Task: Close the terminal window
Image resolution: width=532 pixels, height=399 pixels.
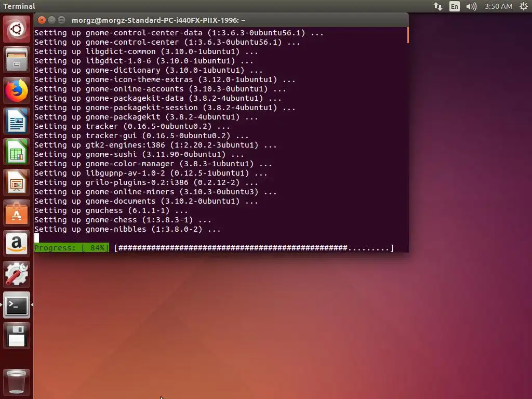Action: coord(42,20)
